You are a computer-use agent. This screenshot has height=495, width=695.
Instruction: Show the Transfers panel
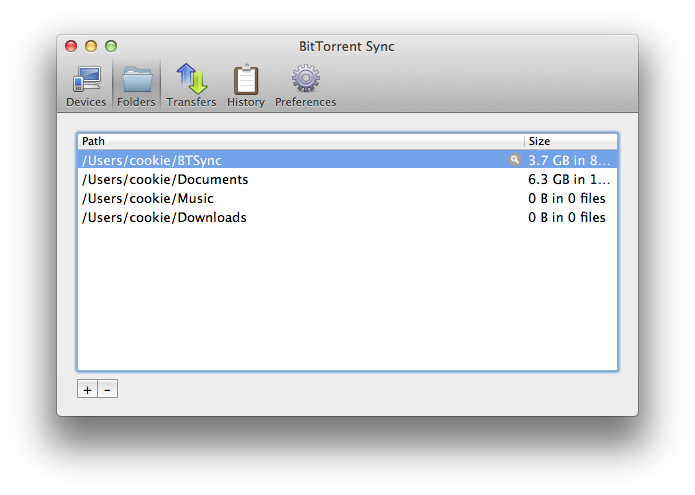[x=191, y=85]
